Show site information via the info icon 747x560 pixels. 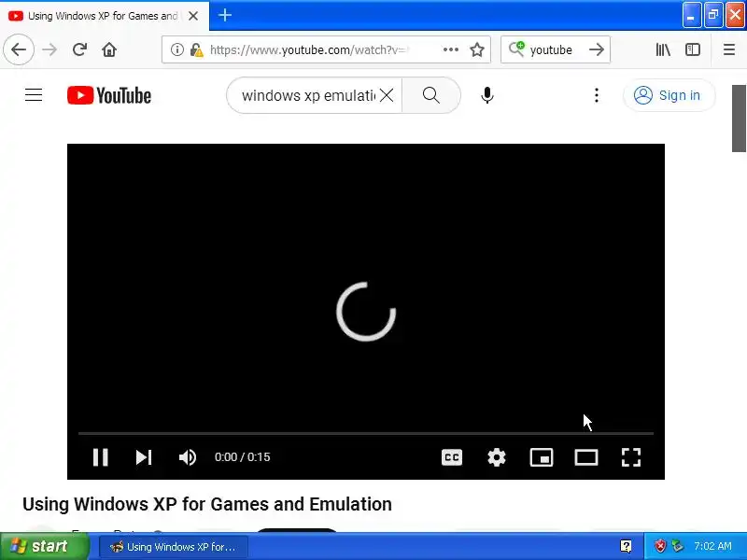tap(176, 49)
